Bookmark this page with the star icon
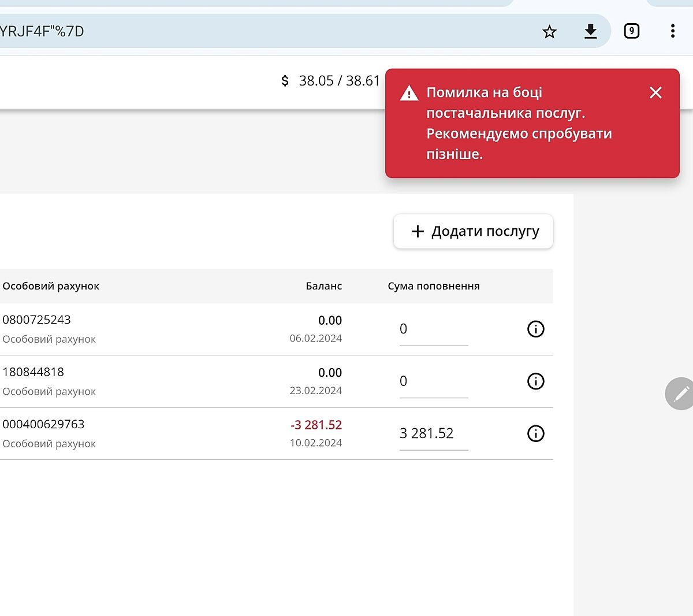The width and height of the screenshot is (693, 616). point(549,32)
